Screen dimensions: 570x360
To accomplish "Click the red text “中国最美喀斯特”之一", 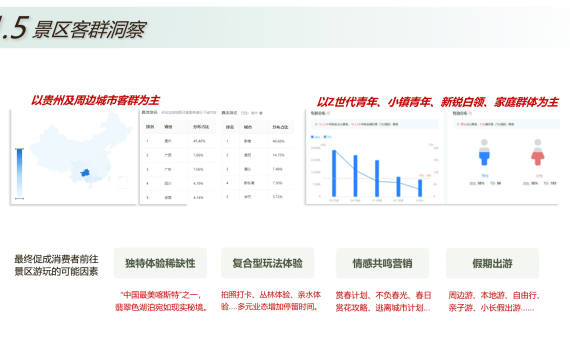I will pos(161,295).
